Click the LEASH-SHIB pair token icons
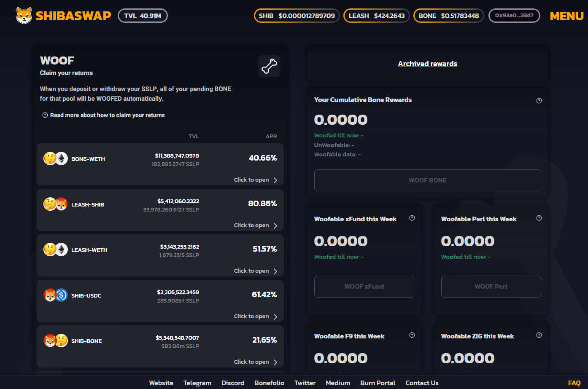Image resolution: width=588 pixels, height=389 pixels. pos(56,204)
